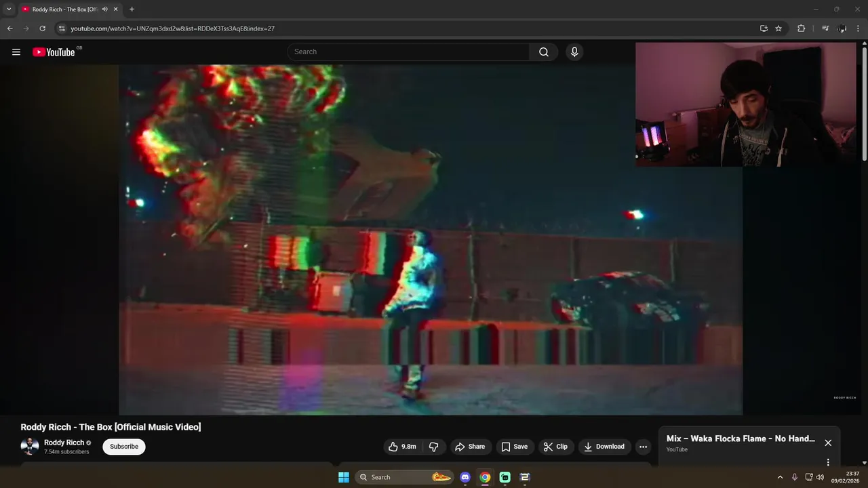Dislike the video with thumbs down

point(433,447)
